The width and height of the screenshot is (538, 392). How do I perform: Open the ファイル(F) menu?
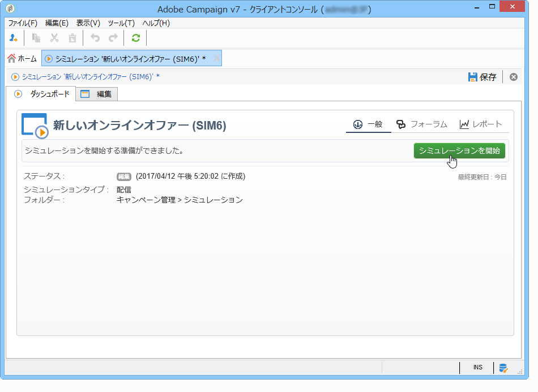[23, 23]
